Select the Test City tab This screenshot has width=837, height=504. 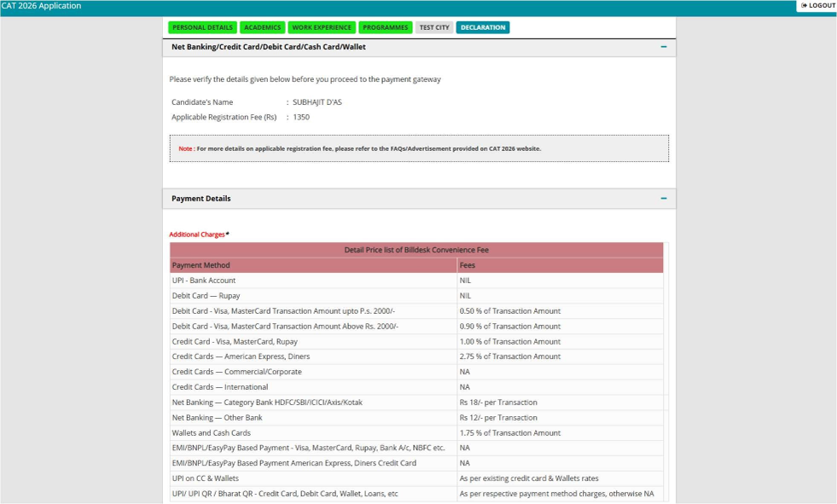[434, 27]
